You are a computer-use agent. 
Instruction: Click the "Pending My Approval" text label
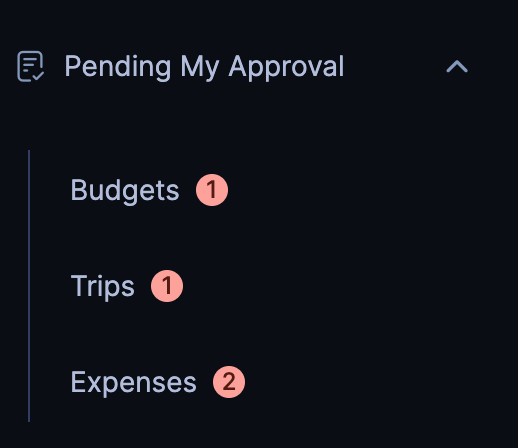point(204,67)
